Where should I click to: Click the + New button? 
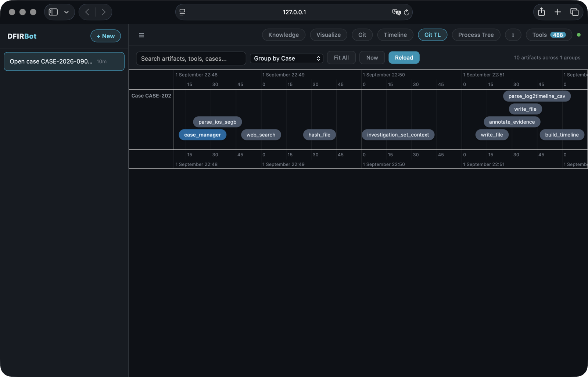tap(105, 36)
